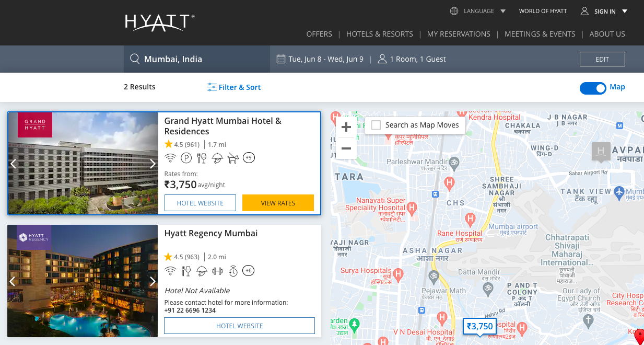Open the MY RESERVATIONS menu item

click(459, 33)
